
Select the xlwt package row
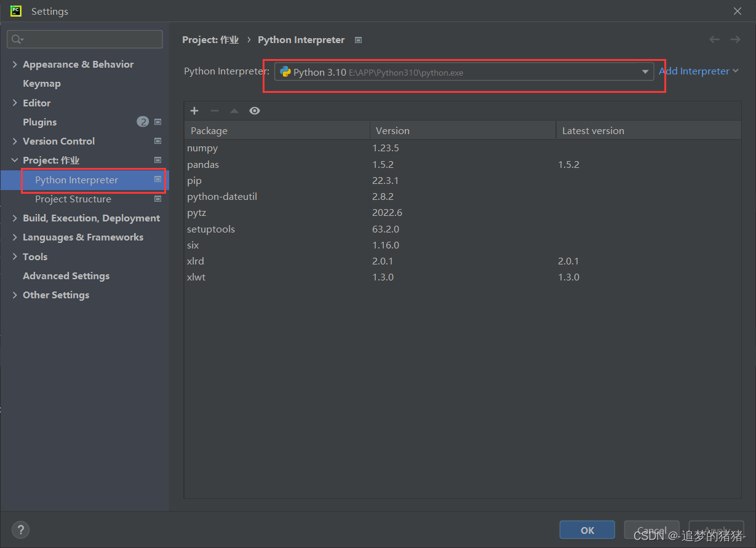click(x=463, y=277)
